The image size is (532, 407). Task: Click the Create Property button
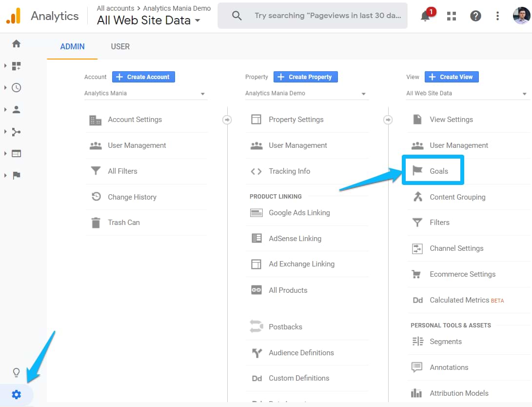coord(305,77)
